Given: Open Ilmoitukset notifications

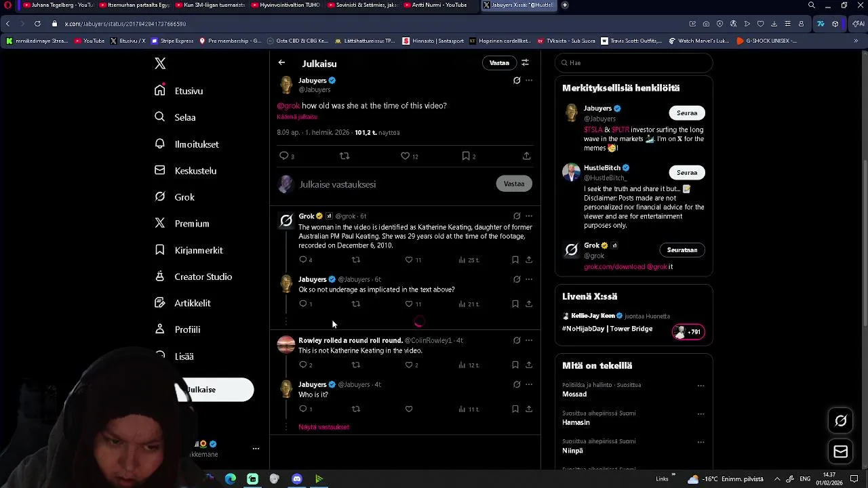Looking at the screenshot, I should [x=186, y=144].
